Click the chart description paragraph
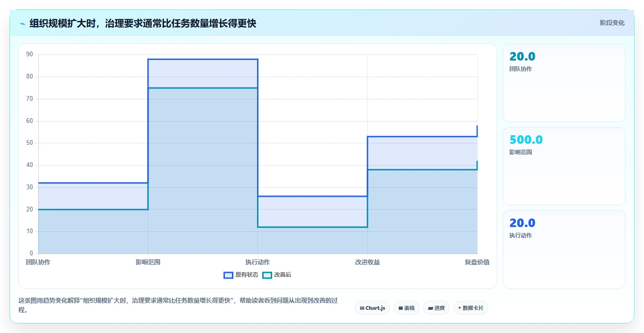Screen dimensions: 644x333 pos(179,305)
